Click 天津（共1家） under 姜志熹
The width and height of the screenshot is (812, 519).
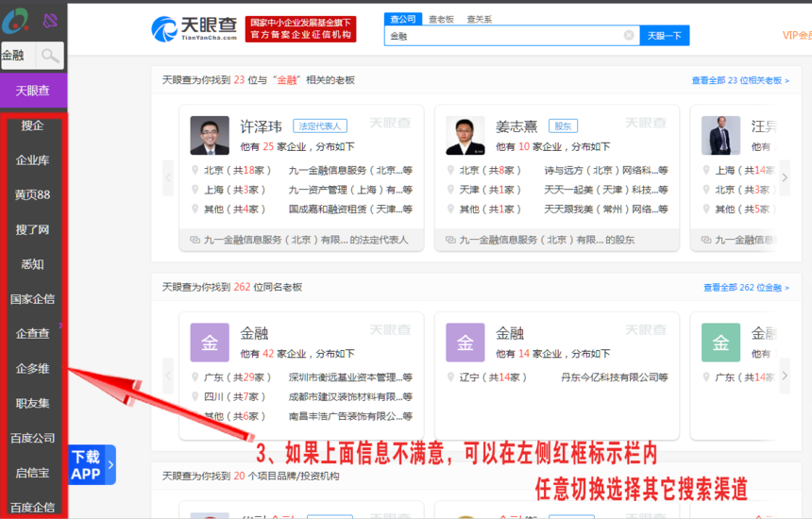(x=490, y=190)
